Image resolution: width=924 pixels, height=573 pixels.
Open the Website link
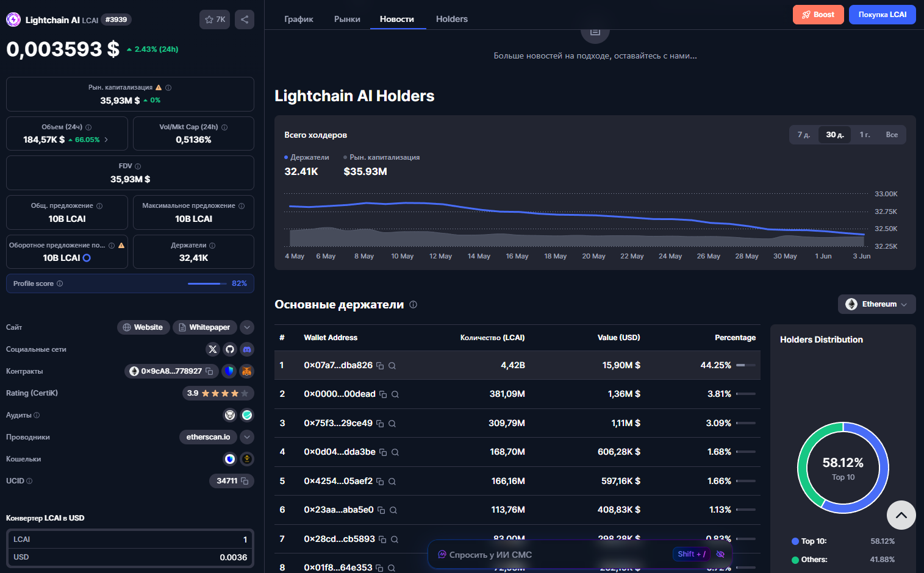(x=143, y=327)
